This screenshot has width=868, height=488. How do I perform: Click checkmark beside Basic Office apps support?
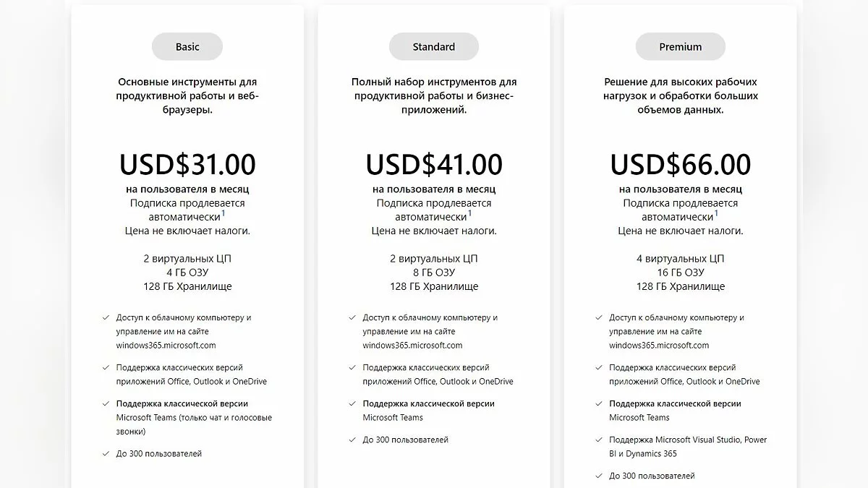[x=106, y=367]
